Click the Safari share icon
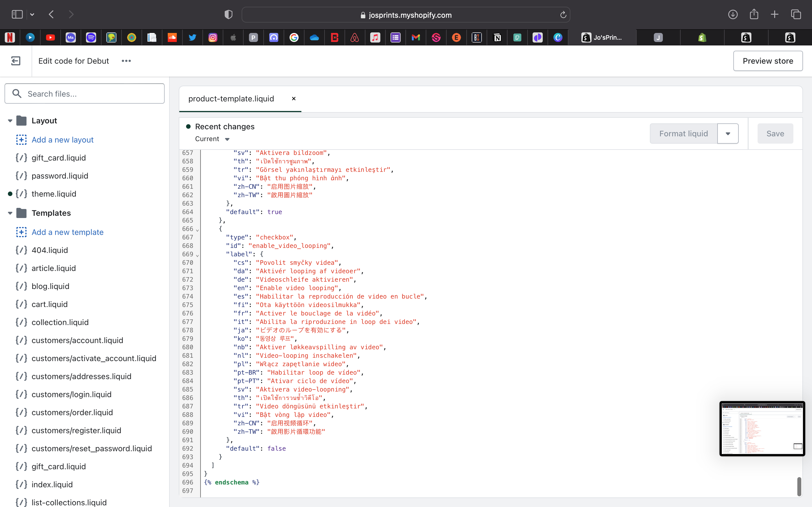This screenshot has width=812, height=507. click(754, 14)
